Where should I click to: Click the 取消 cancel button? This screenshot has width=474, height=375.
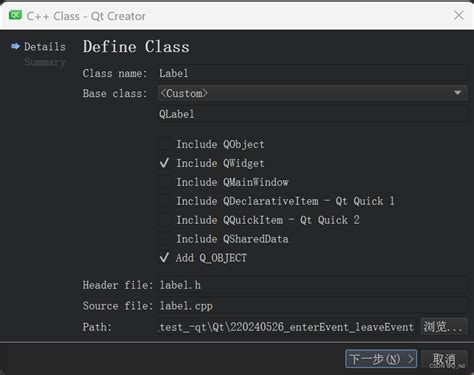[x=444, y=359]
